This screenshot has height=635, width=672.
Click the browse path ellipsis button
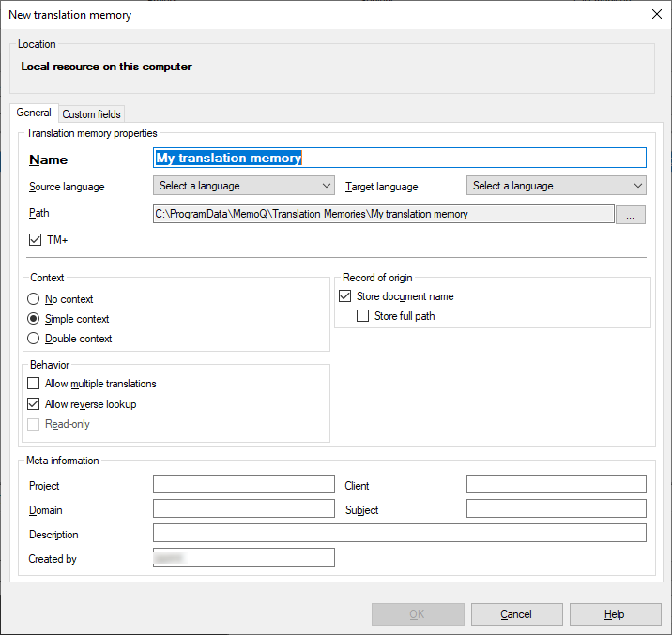(630, 215)
